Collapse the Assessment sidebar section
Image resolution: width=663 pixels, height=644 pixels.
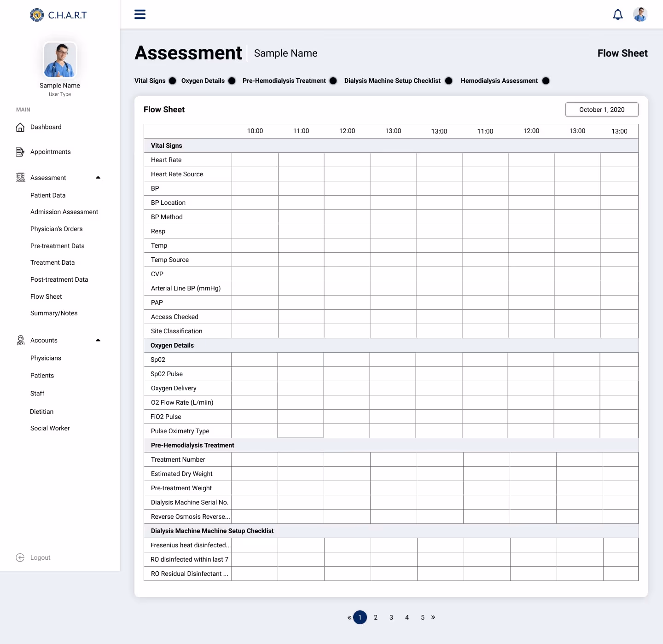tap(98, 178)
